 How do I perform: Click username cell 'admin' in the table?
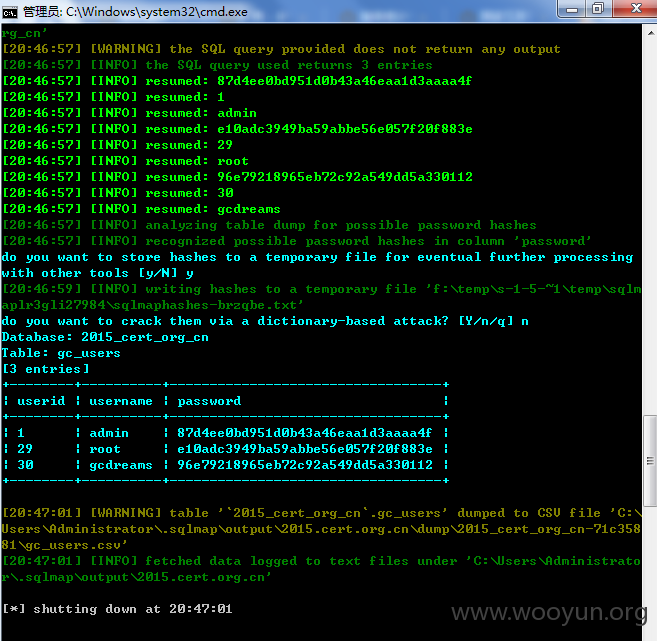109,433
